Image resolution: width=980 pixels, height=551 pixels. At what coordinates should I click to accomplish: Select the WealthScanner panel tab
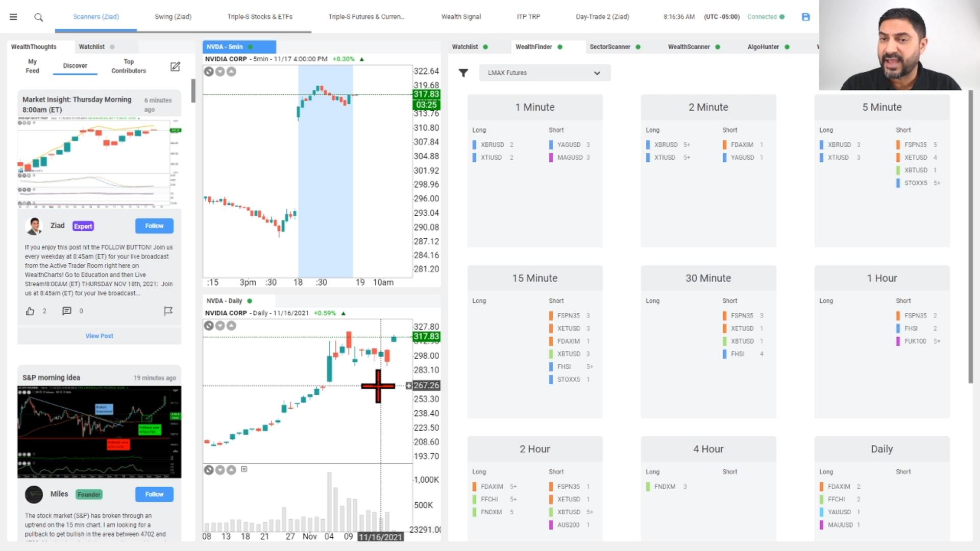pyautogui.click(x=689, y=47)
